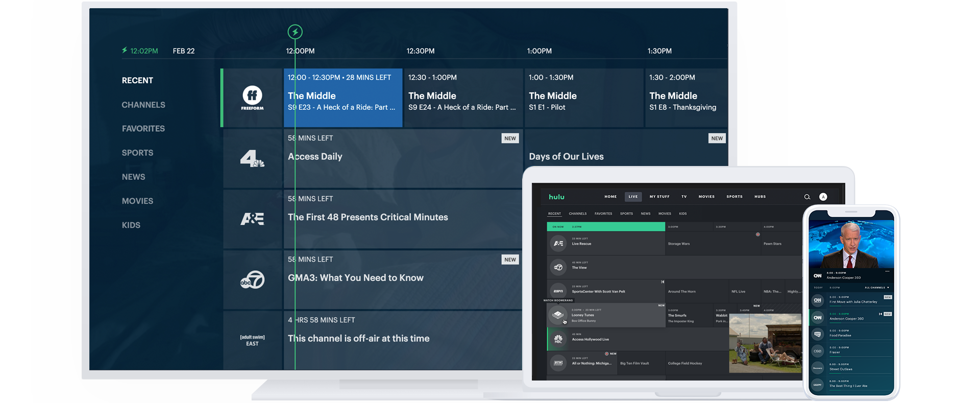Click the video preview thumbnail on laptop
This screenshot has width=980, height=403.
[x=764, y=343]
